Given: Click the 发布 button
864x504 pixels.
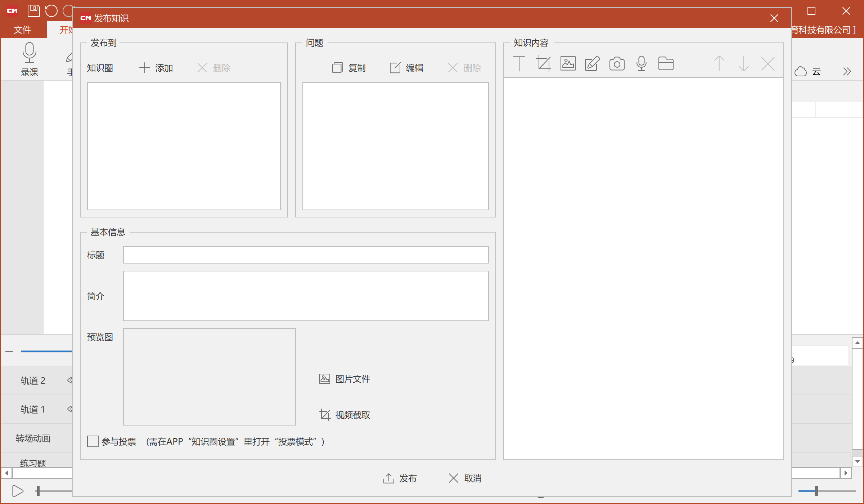Looking at the screenshot, I should (x=400, y=478).
